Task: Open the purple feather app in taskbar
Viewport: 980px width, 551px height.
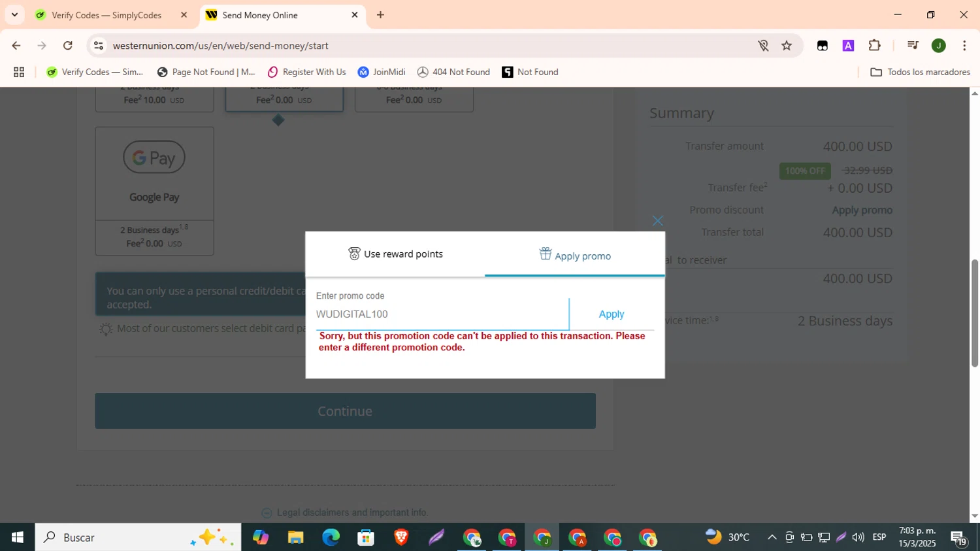Action: click(x=436, y=537)
